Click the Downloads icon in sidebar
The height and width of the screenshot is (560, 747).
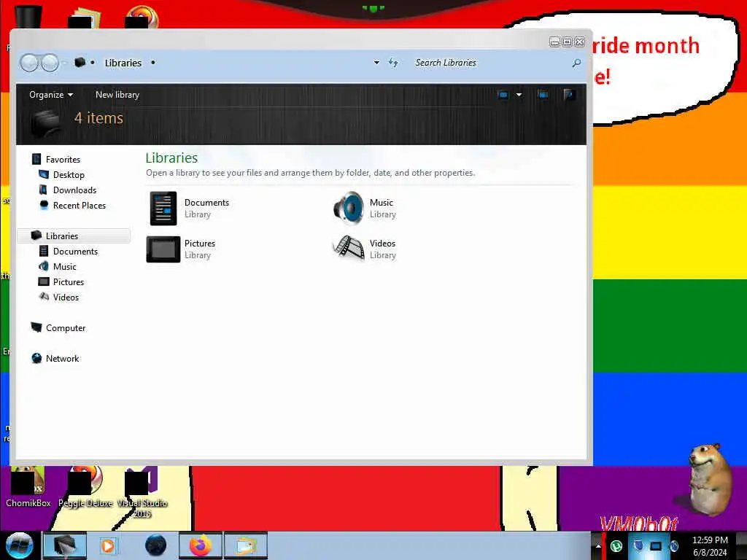43,190
